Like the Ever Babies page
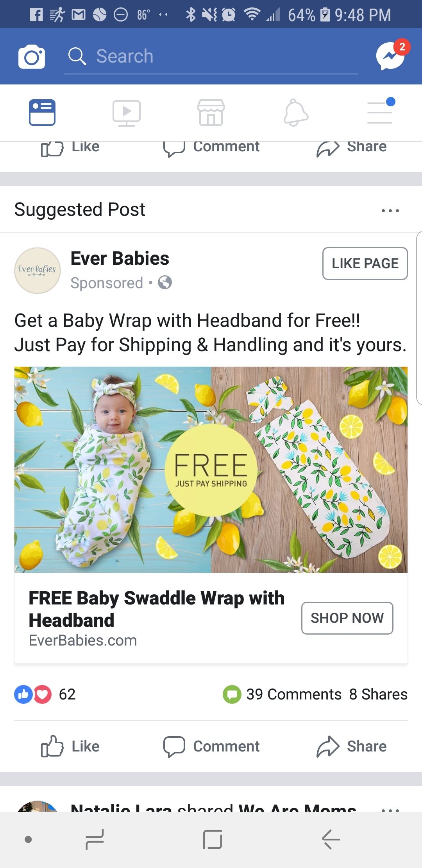 click(365, 264)
